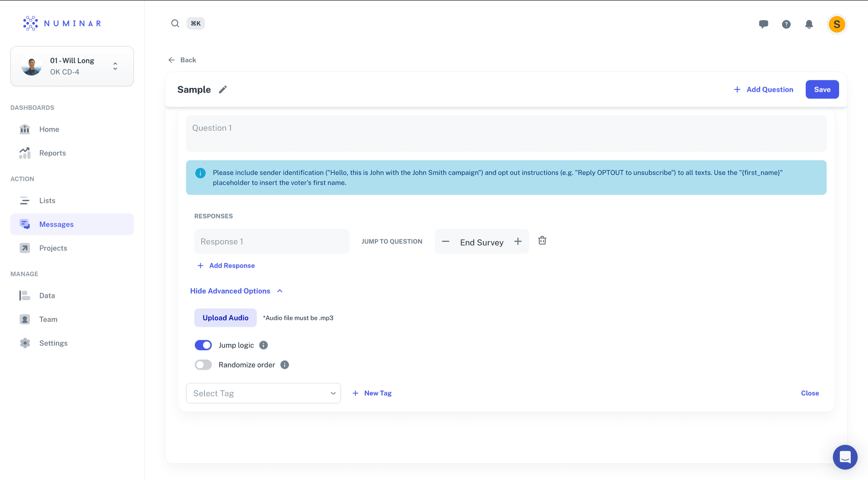This screenshot has height=480, width=868.
Task: Click Close link on question card
Action: point(810,393)
